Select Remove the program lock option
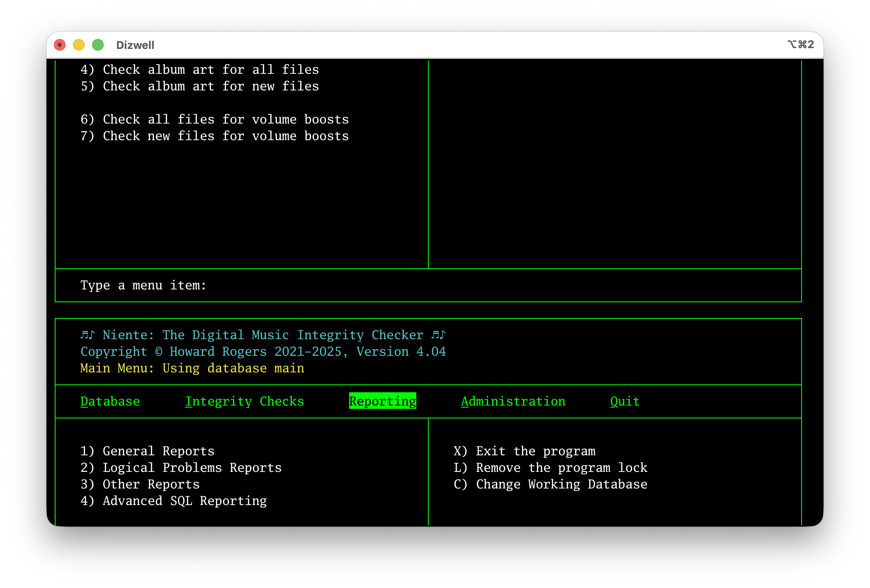This screenshot has width=870, height=588. click(x=550, y=468)
